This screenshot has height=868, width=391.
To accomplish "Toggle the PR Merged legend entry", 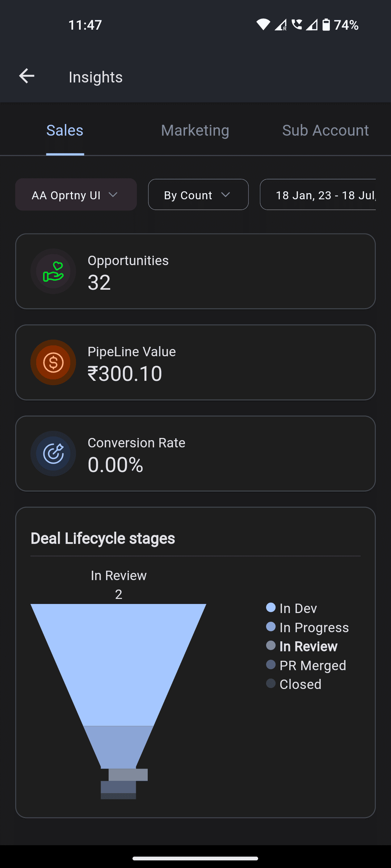I will click(306, 665).
